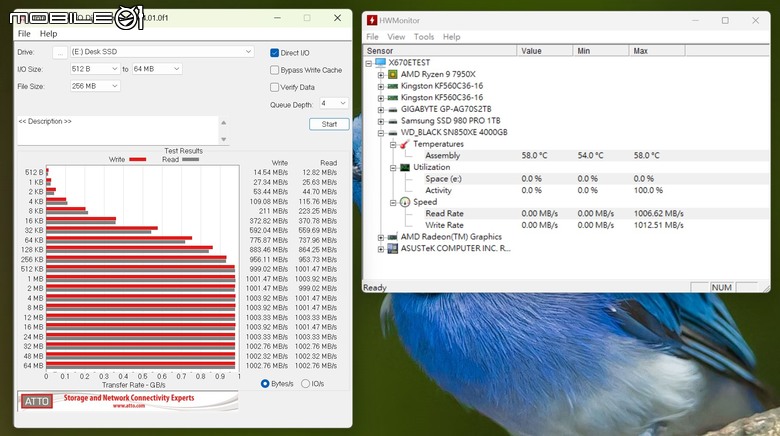
Task: Enable Bypass Write Cache checkbox
Action: point(274,70)
